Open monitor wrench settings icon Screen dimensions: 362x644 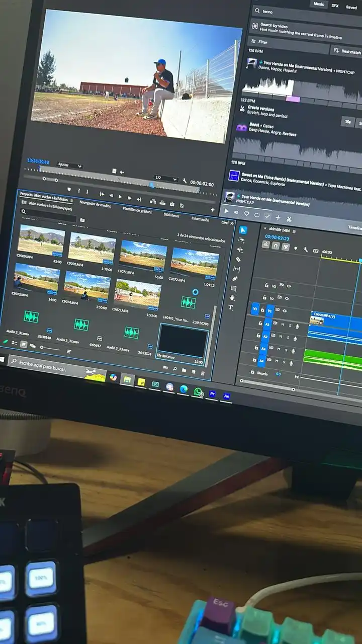(185, 181)
